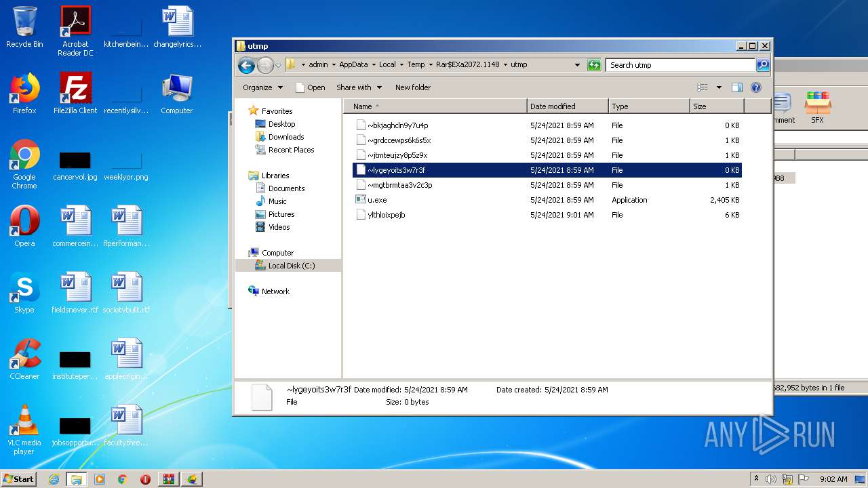The width and height of the screenshot is (868, 488).
Task: Click the search magnifier icon
Action: [763, 65]
